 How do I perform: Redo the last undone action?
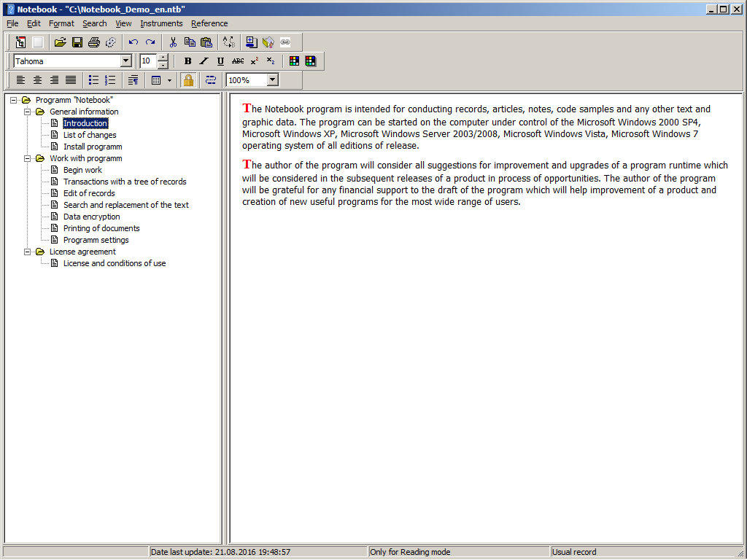coord(150,42)
